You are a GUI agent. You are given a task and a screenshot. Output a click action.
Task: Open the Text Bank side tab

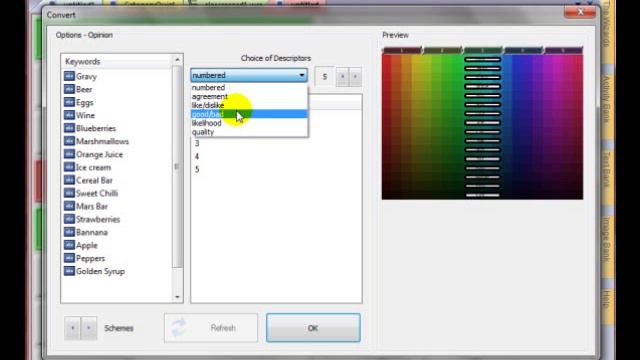[x=607, y=169]
